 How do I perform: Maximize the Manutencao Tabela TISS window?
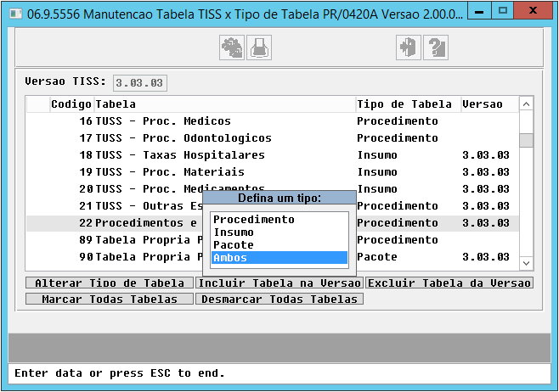point(503,11)
